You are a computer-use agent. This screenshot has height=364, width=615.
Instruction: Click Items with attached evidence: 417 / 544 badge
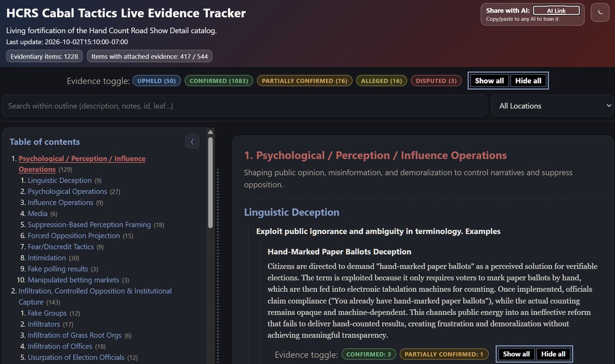150,56
